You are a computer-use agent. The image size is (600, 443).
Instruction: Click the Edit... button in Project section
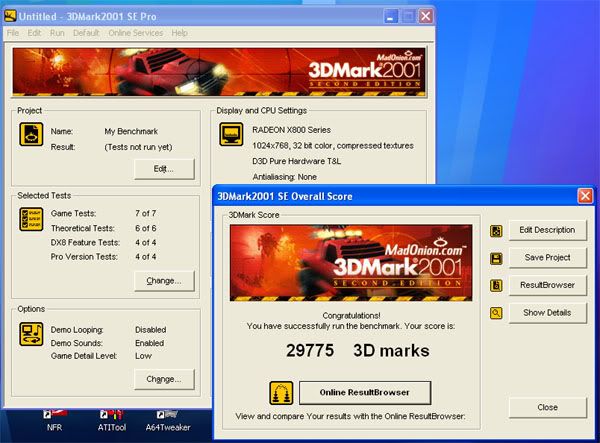[164, 169]
